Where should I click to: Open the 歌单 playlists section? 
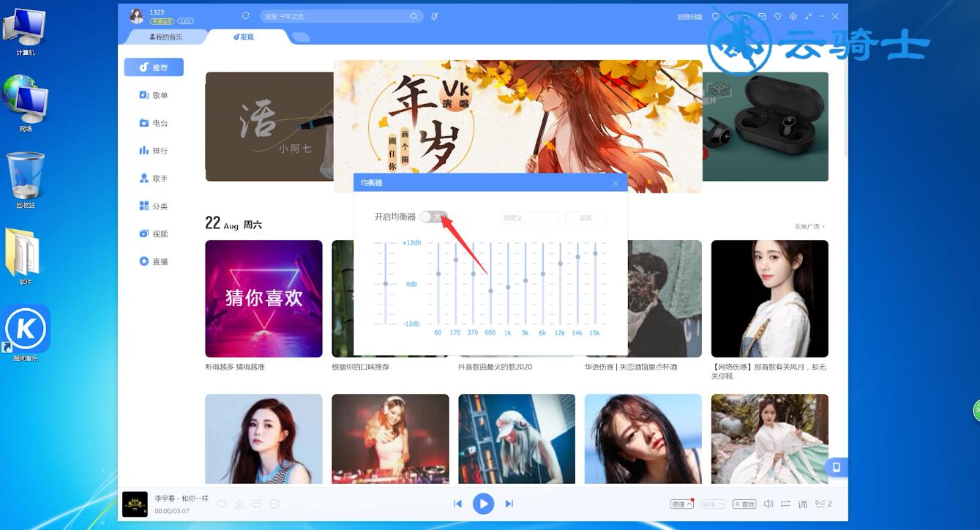(x=154, y=95)
